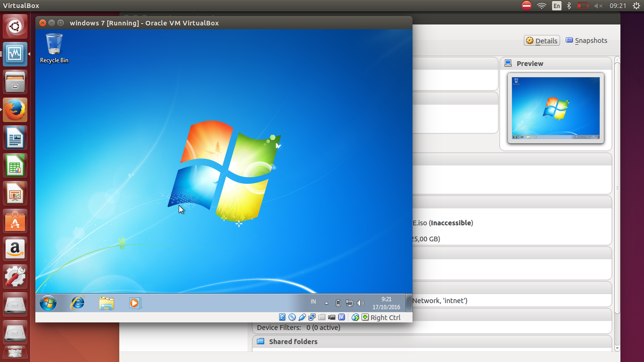Click the battery indicator in Ubuntu top bar
This screenshot has width=644, height=362.
[x=584, y=6]
